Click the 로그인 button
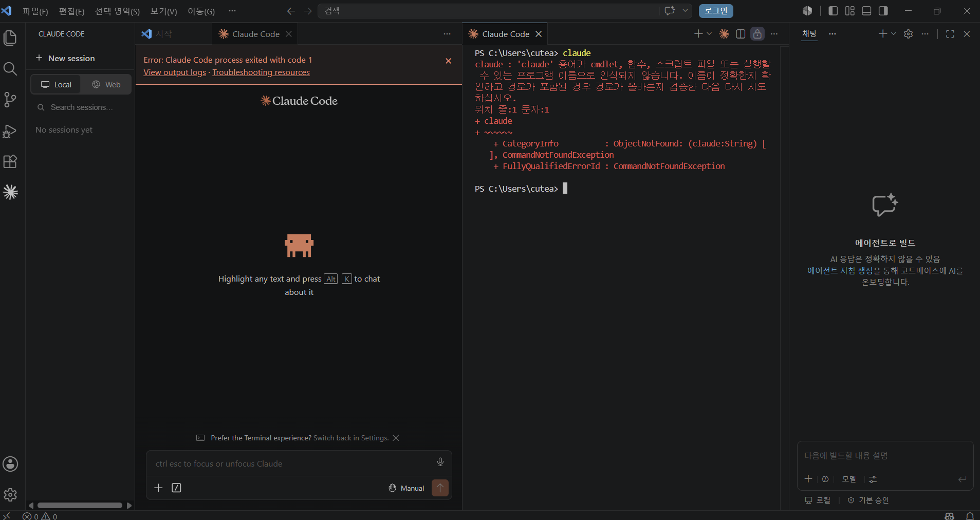Screen dimensions: 980x520 point(716,11)
